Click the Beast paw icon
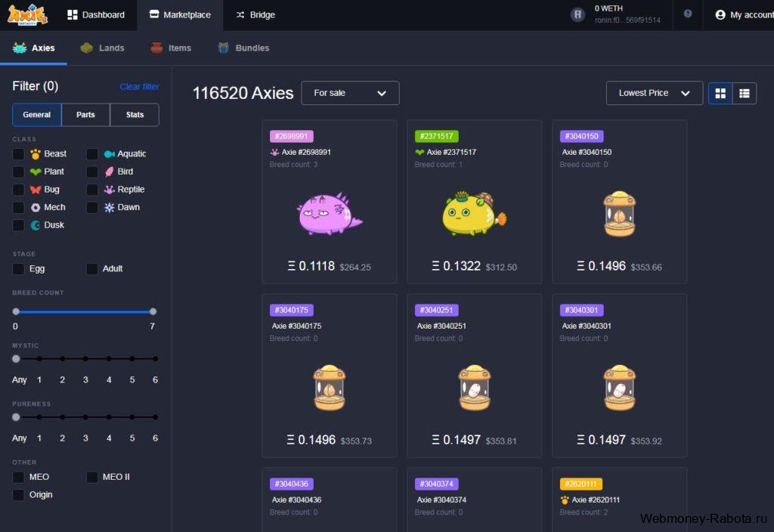 36,154
